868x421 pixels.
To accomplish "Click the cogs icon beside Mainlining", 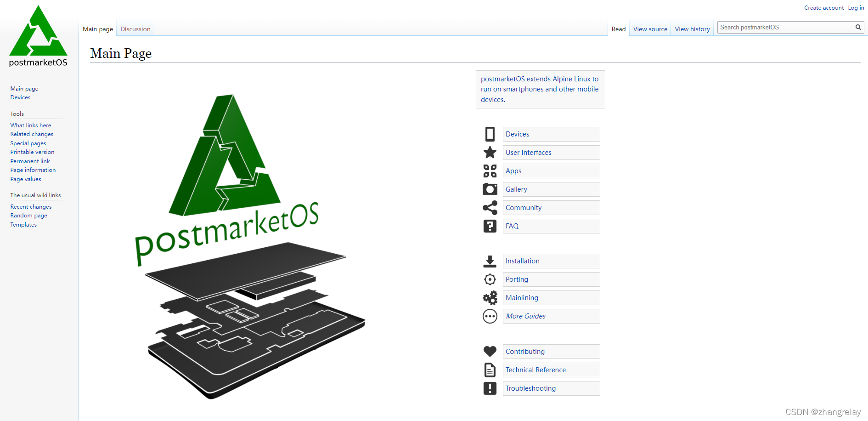I will click(490, 298).
